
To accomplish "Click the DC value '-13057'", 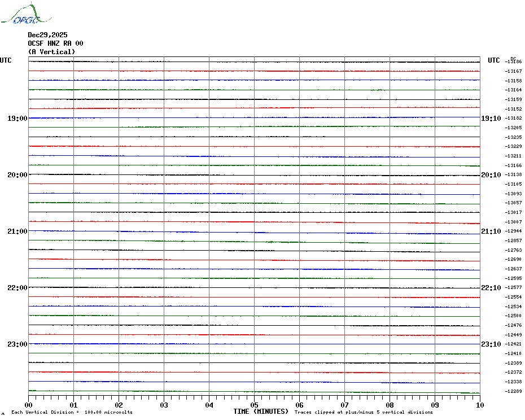I will (513, 203).
